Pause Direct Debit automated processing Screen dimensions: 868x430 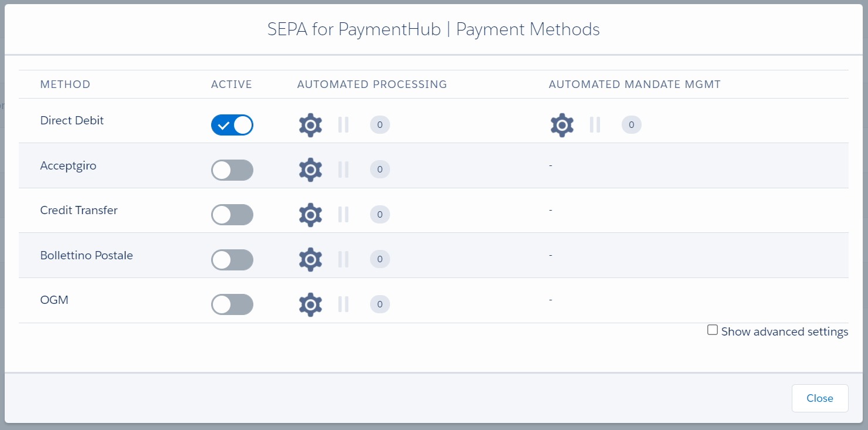(x=343, y=125)
